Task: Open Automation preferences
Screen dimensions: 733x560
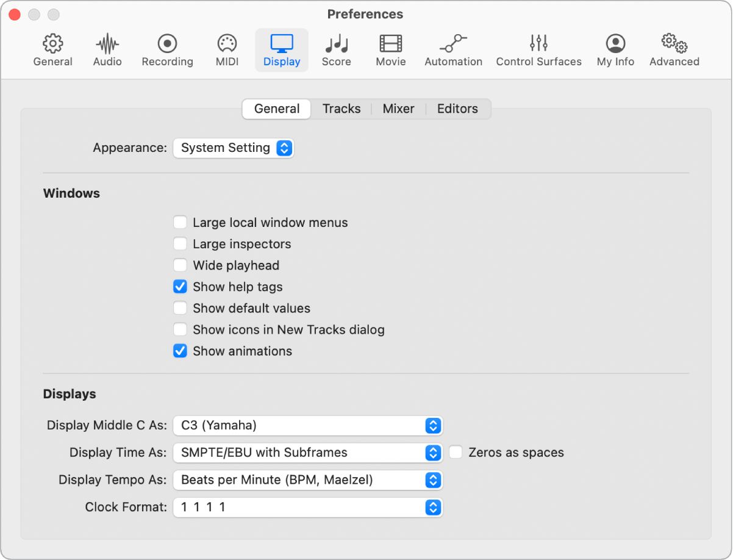Action: tap(453, 50)
